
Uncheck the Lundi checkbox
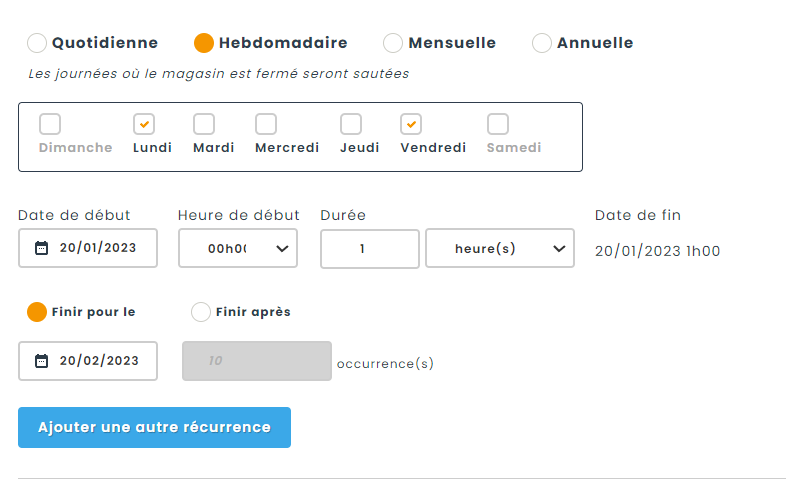coord(144,124)
